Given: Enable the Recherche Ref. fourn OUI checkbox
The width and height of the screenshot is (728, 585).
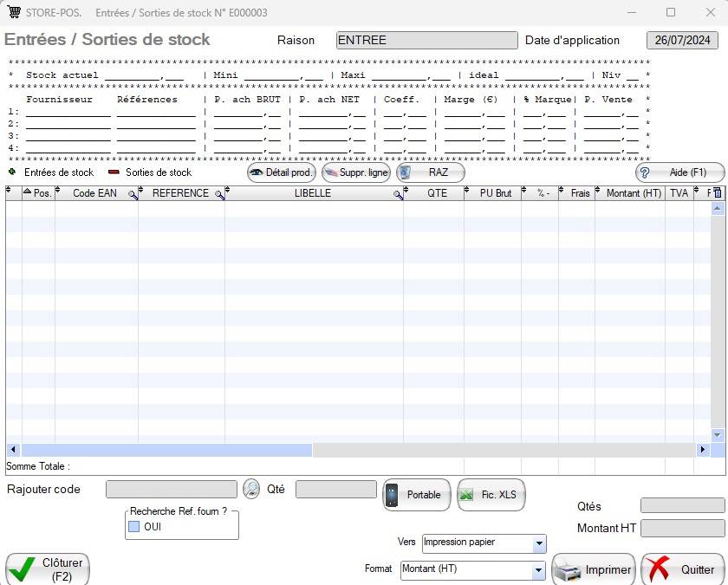Looking at the screenshot, I should 134,526.
